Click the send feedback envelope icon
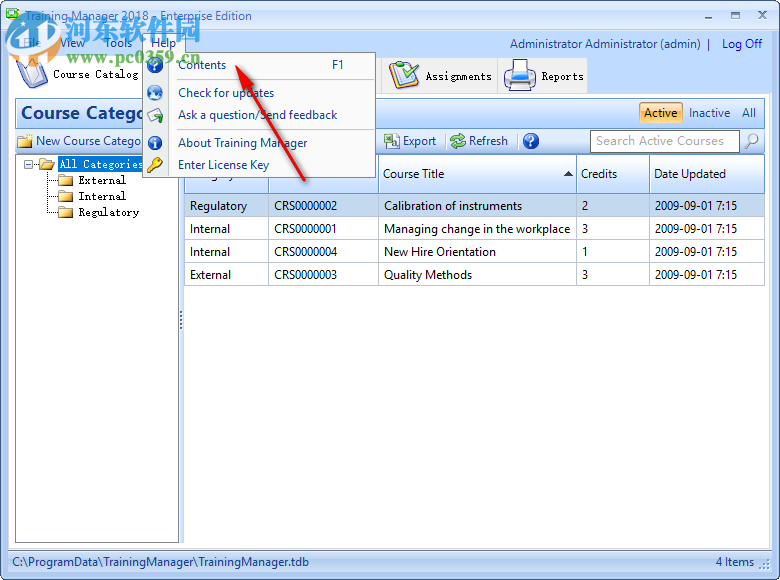Screen dimensions: 780x580 (x=155, y=115)
